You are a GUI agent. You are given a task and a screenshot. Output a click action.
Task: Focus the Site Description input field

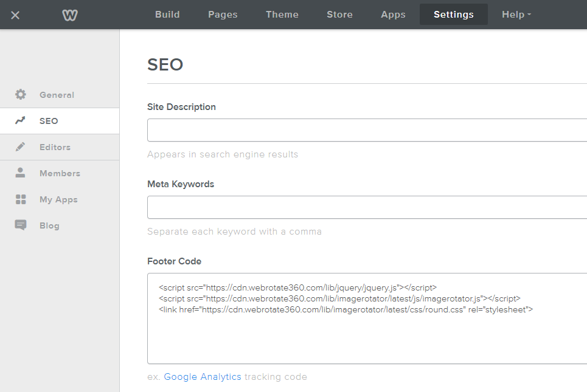point(367,130)
